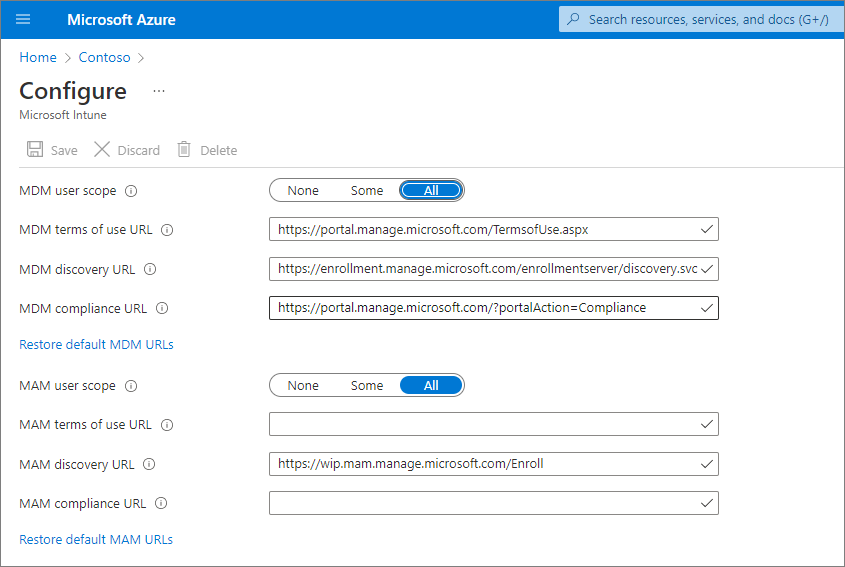Click Restore default MDM URLs
The width and height of the screenshot is (845, 567).
click(x=96, y=345)
